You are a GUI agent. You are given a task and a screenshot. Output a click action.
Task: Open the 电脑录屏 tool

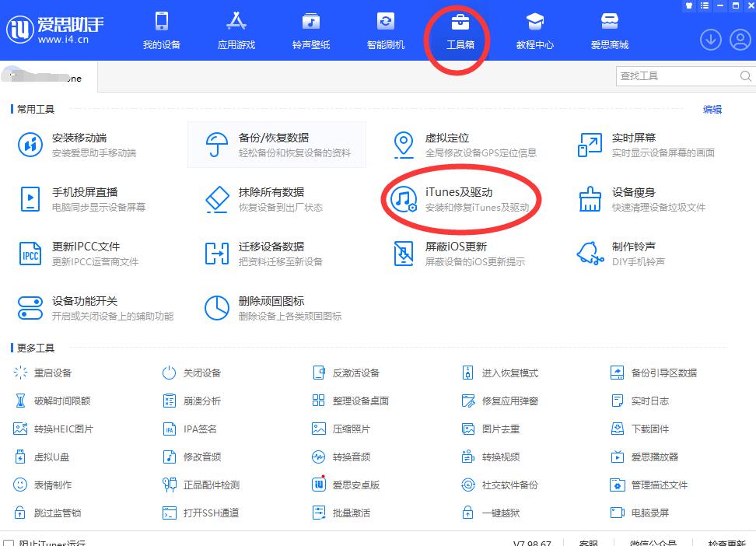pyautogui.click(x=640, y=513)
